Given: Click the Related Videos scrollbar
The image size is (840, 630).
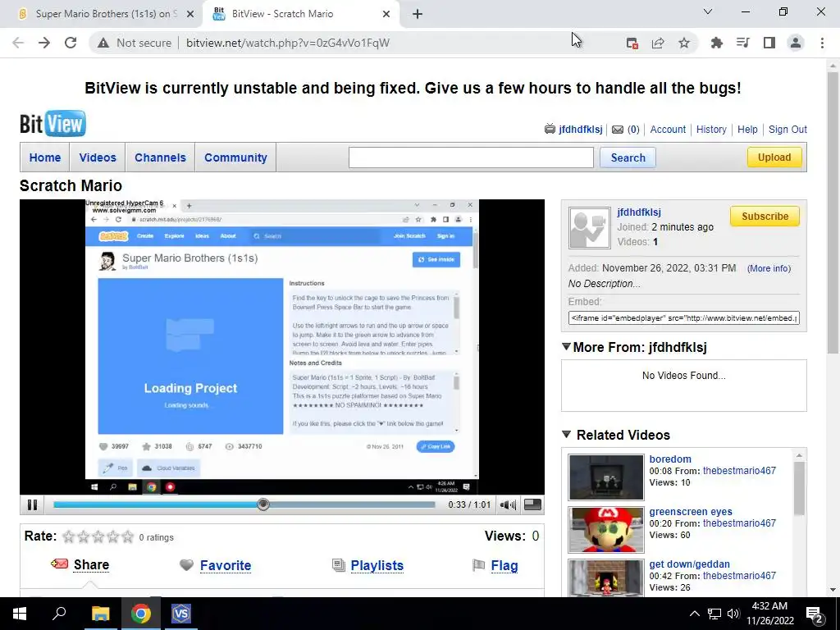Looking at the screenshot, I should tap(799, 487).
